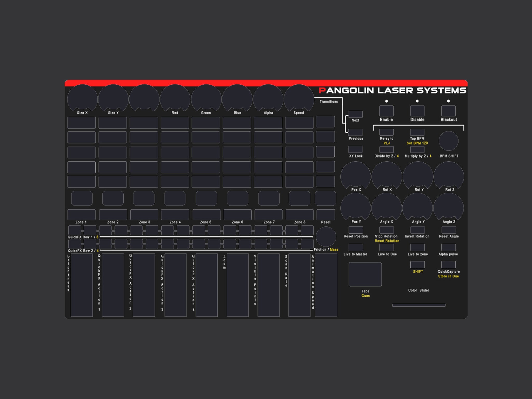Click the Divide by 2 button
The height and width of the screenshot is (399, 532).
[x=386, y=150]
